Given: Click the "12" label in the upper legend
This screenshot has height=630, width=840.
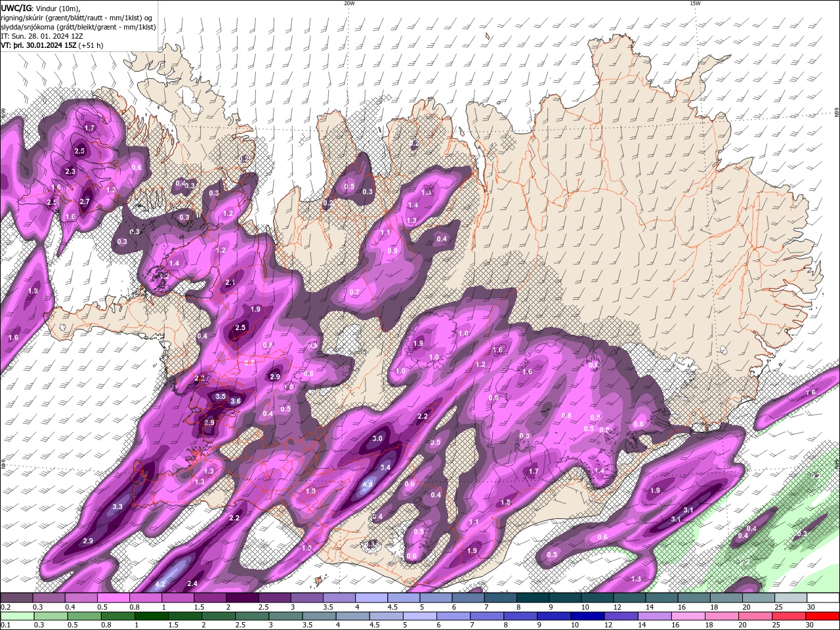Looking at the screenshot, I should coord(618,607).
